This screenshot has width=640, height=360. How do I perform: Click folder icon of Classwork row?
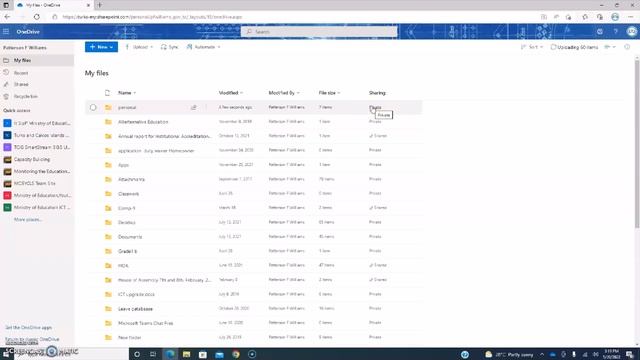point(108,193)
